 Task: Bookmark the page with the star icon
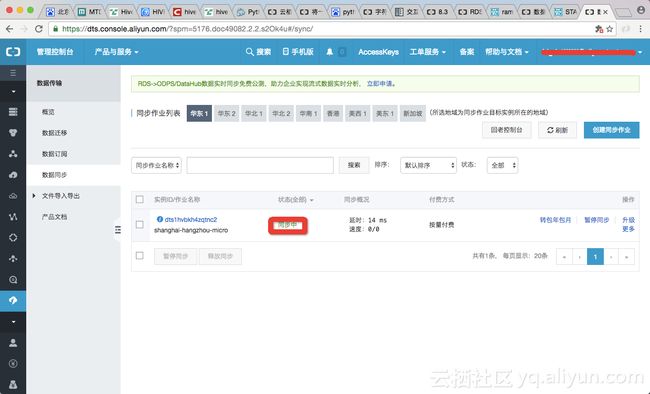point(609,29)
